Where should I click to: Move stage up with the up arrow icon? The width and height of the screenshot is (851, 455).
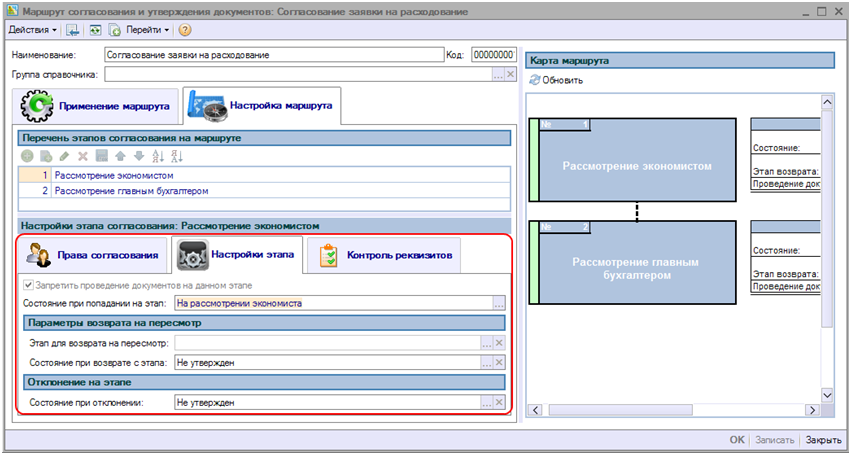120,156
